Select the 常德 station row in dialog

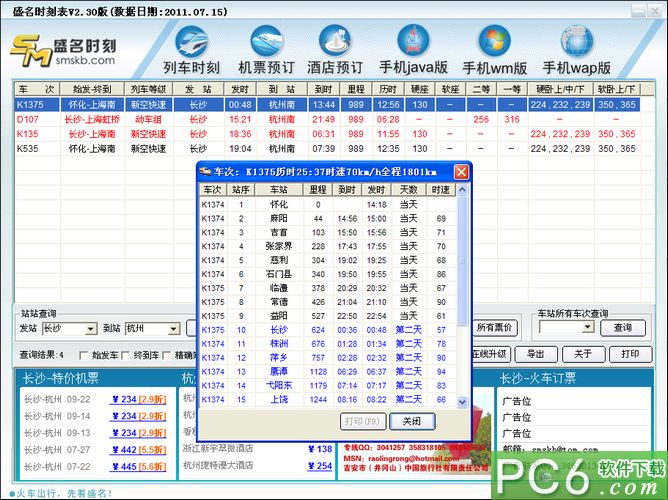(x=328, y=302)
